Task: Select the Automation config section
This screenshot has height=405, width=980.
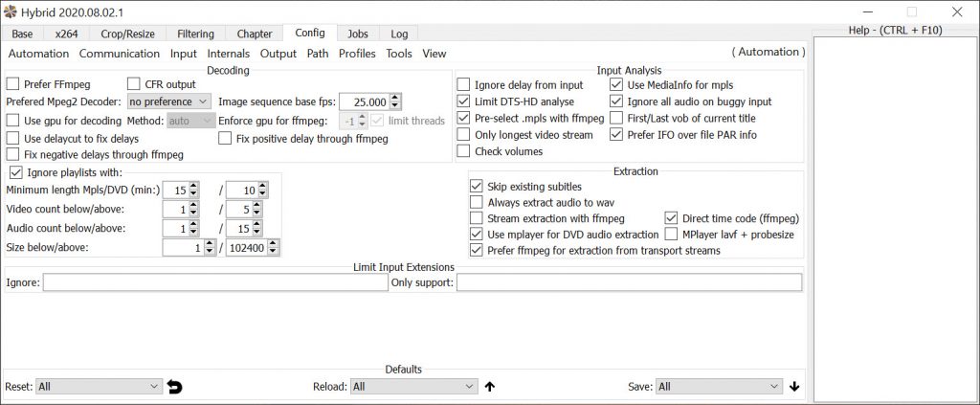Action: click(38, 54)
